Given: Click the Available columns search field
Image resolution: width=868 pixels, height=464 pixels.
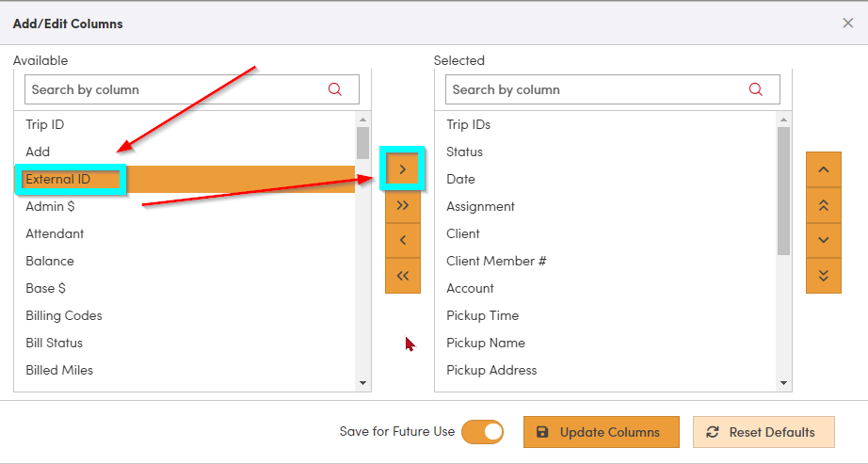Looking at the screenshot, I should click(174, 89).
